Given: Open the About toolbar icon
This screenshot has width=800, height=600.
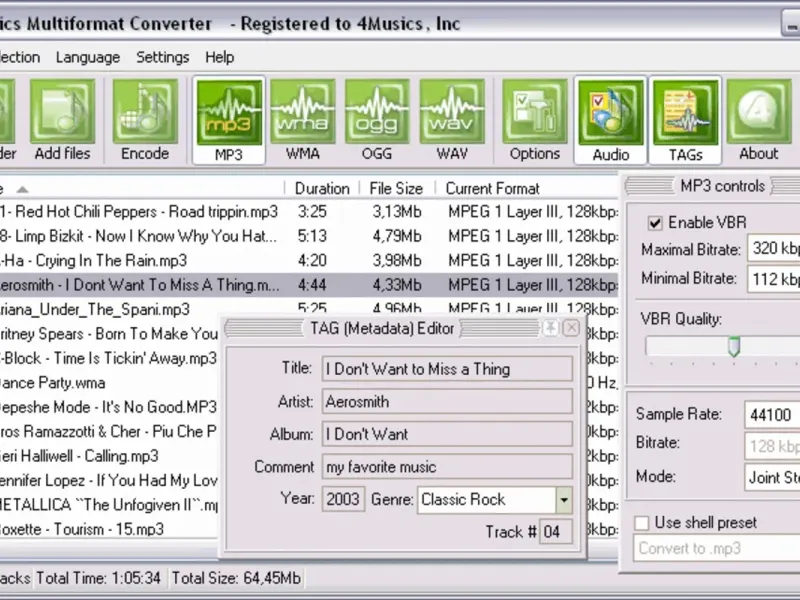Looking at the screenshot, I should coord(759,120).
